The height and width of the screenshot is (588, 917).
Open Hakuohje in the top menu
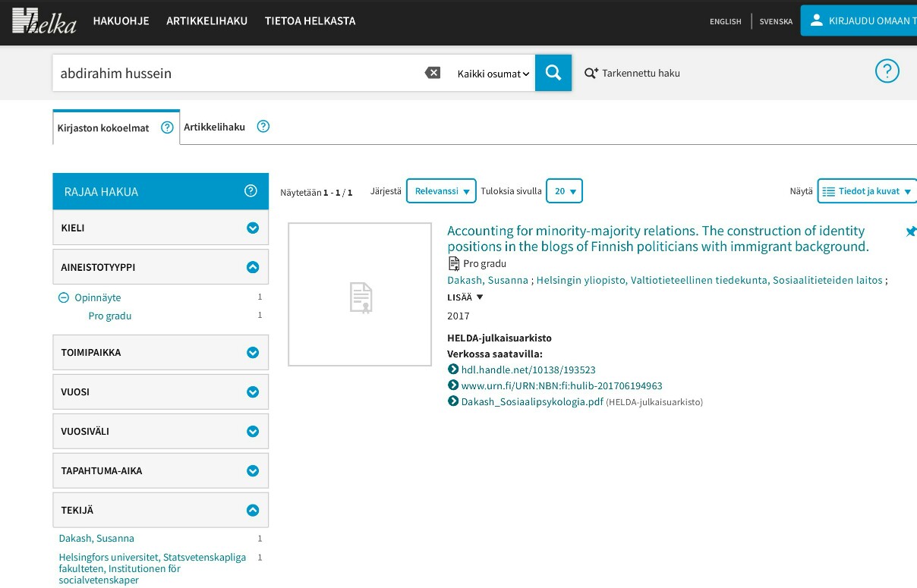pos(121,20)
